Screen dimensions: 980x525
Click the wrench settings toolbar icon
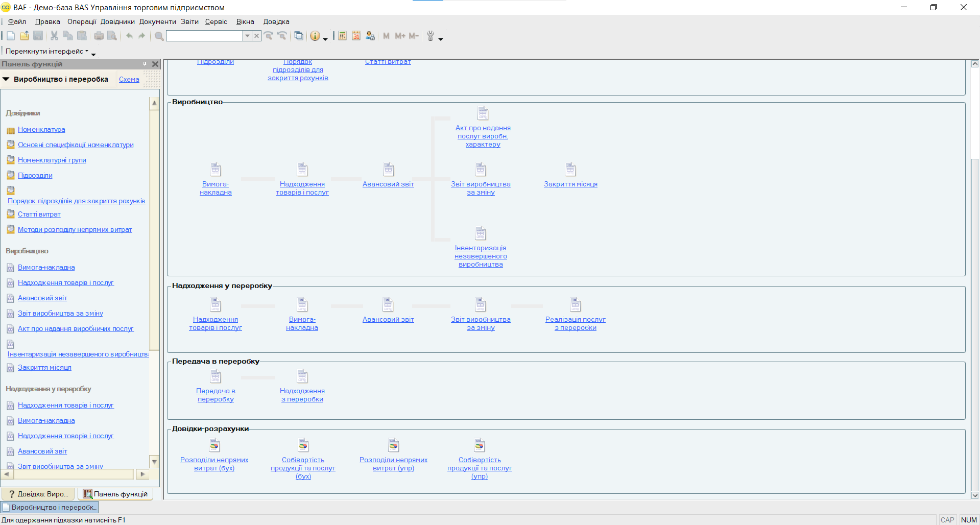pyautogui.click(x=431, y=36)
